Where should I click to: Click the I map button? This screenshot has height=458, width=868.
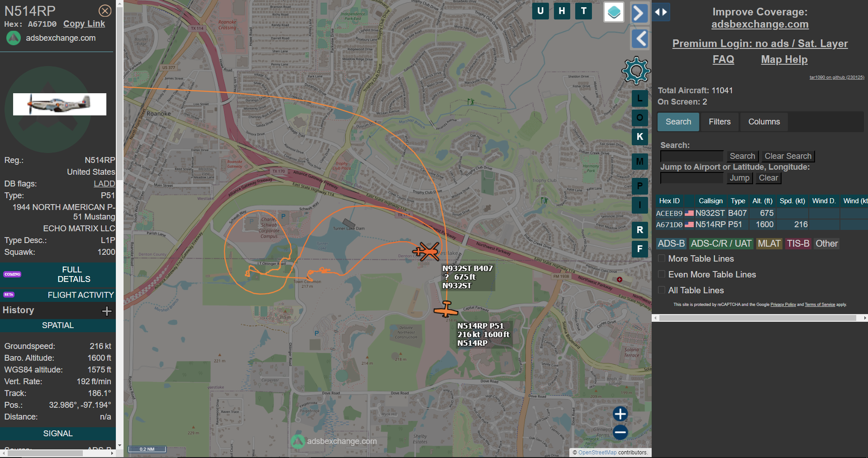click(x=640, y=205)
